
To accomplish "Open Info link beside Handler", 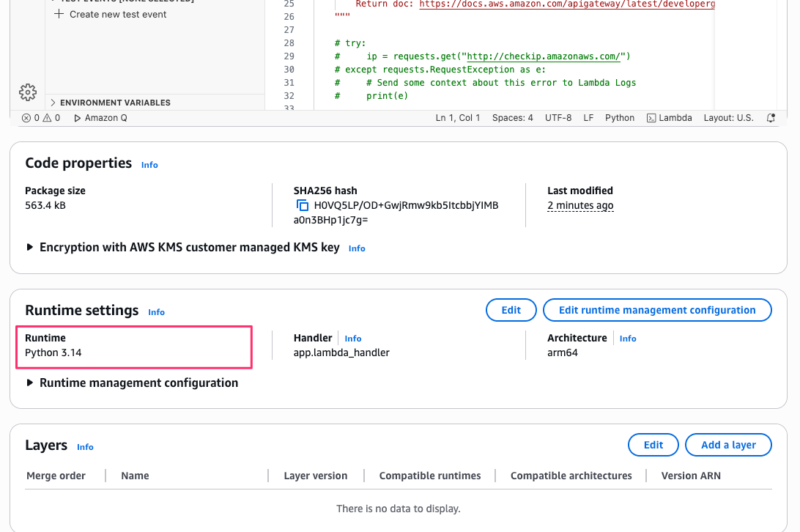I will click(352, 339).
